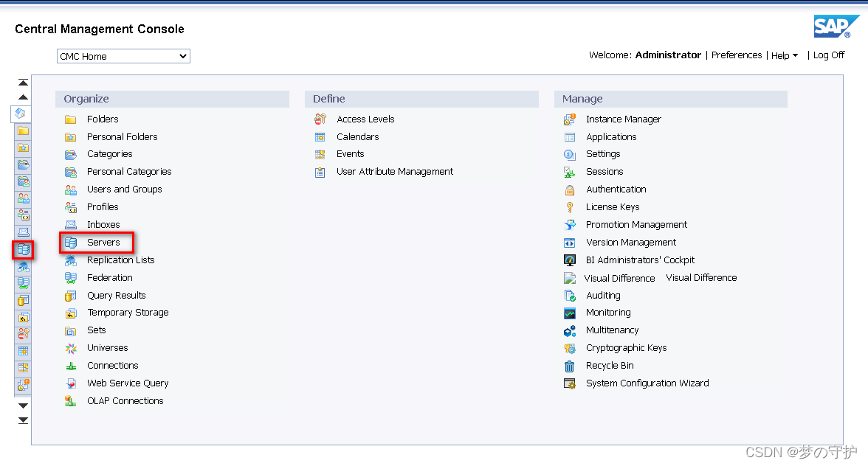Open the Settings link
Screen dimensions: 868x466
click(603, 153)
